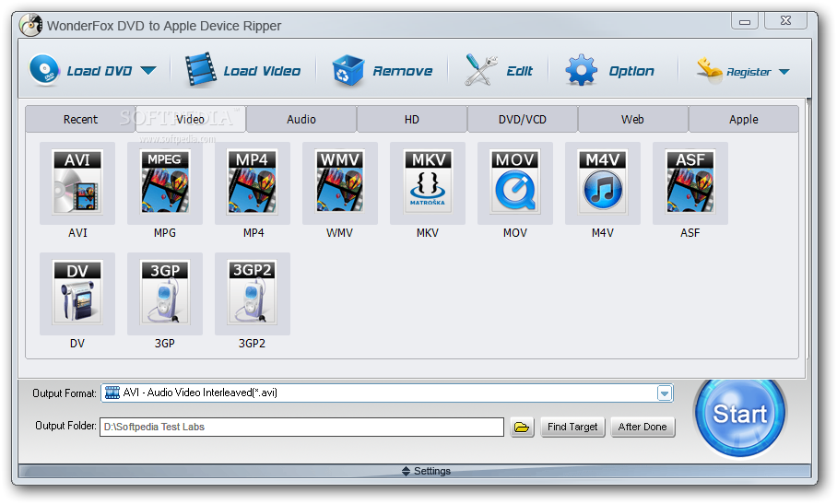Click the 'ASF' caption text

pos(690,232)
